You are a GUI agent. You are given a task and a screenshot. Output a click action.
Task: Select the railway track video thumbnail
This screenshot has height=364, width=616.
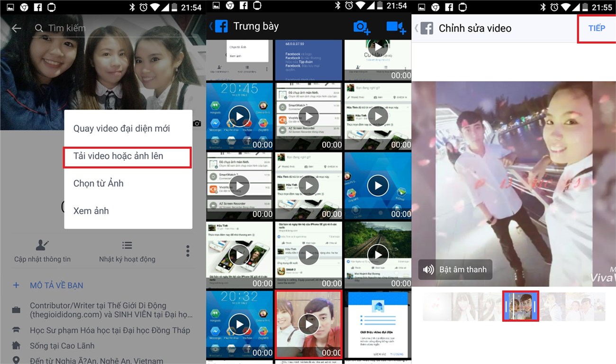click(x=378, y=255)
